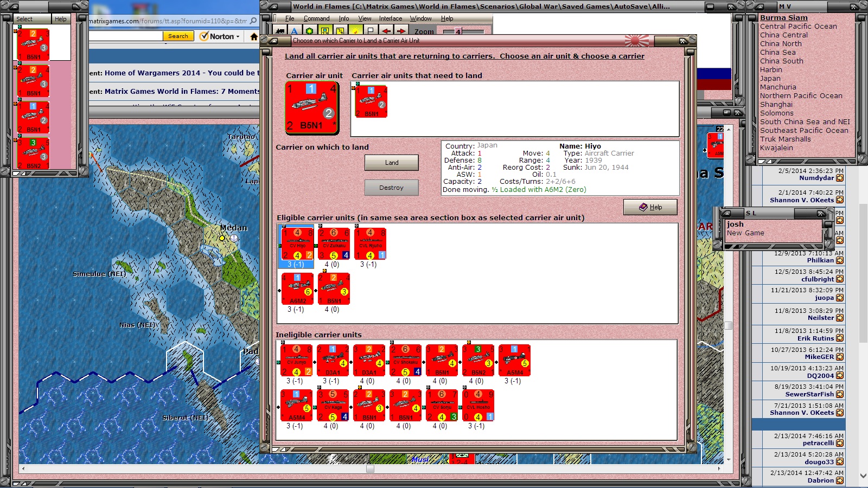Select 'South China Sea and NEI' in list
Image resolution: width=868 pixels, height=488 pixels.
click(x=805, y=122)
